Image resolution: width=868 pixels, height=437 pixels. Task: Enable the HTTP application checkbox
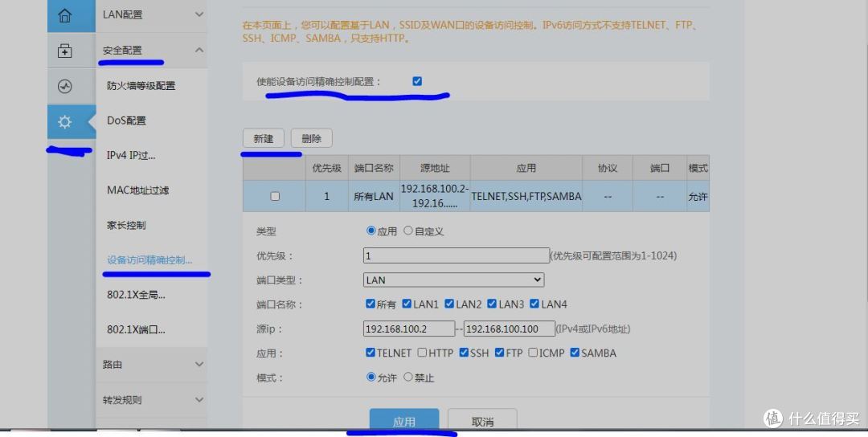[423, 353]
